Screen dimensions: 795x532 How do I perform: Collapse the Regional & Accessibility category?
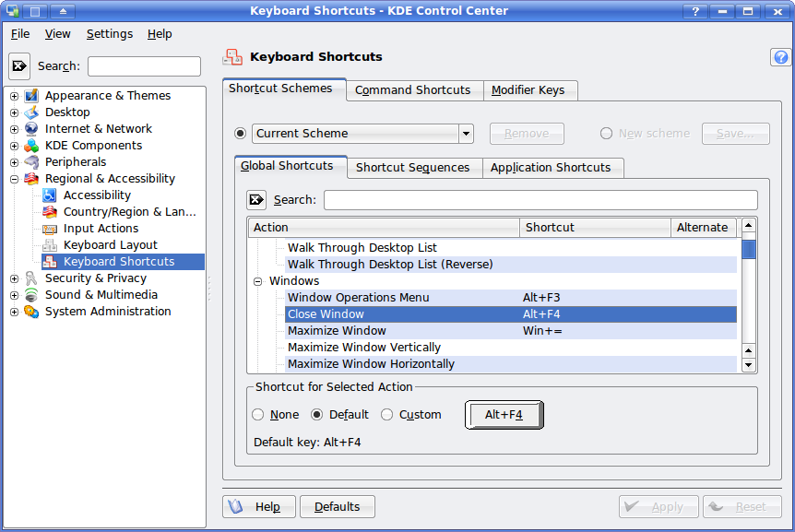point(14,179)
